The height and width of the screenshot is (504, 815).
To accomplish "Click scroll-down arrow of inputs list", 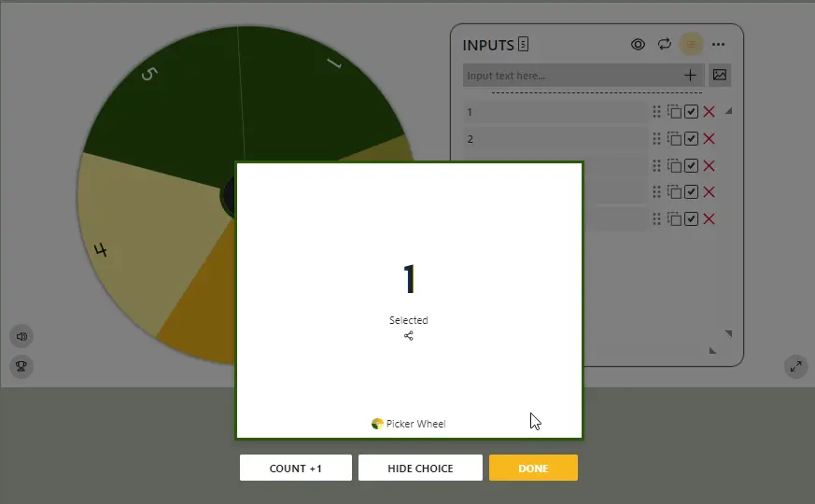I will pyautogui.click(x=729, y=333).
